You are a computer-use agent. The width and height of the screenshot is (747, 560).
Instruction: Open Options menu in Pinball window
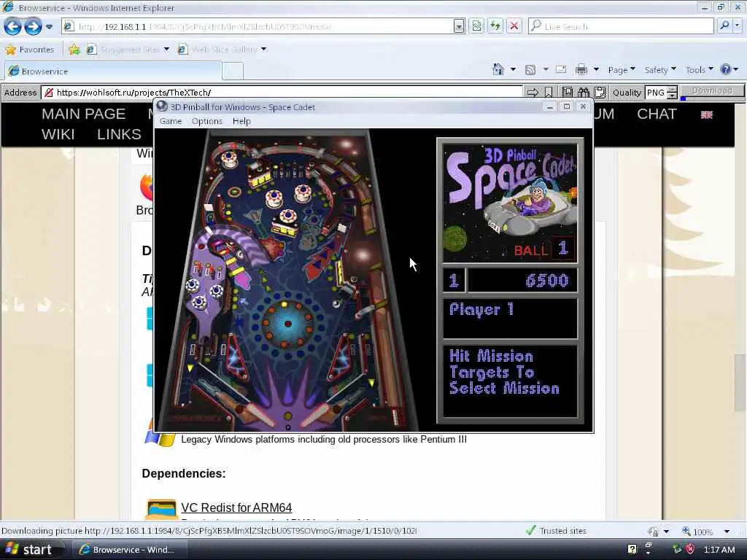click(x=206, y=121)
